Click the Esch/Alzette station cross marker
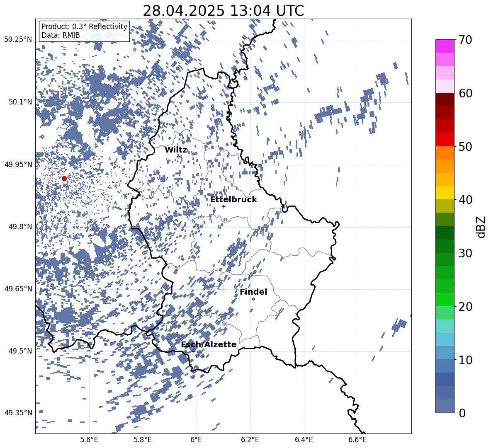491x448 pixels. (194, 351)
